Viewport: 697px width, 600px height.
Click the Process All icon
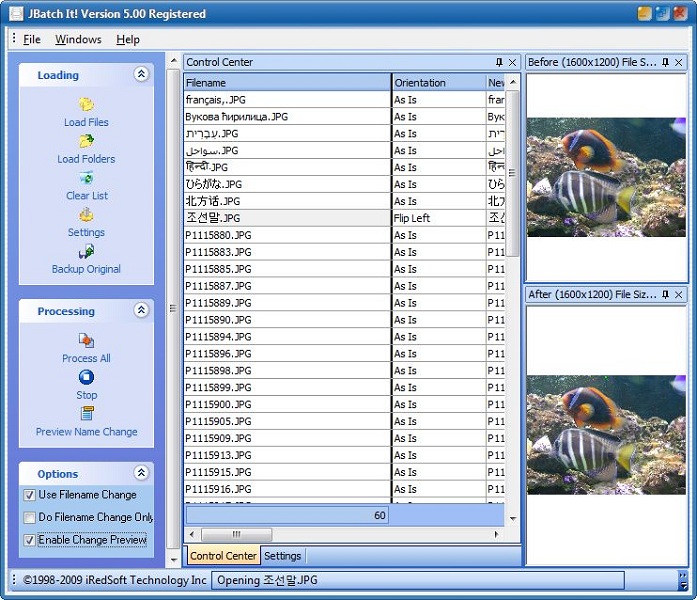(x=86, y=340)
